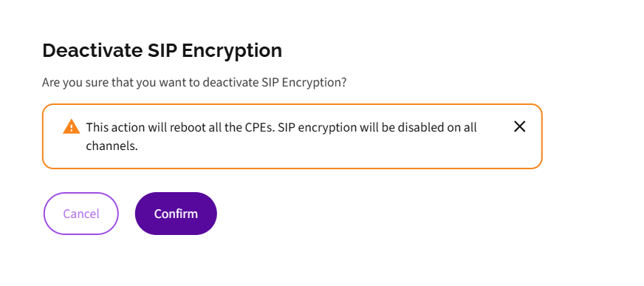The width and height of the screenshot is (644, 286).
Task: Dismiss the warning banner with the X icon
Action: click(519, 126)
